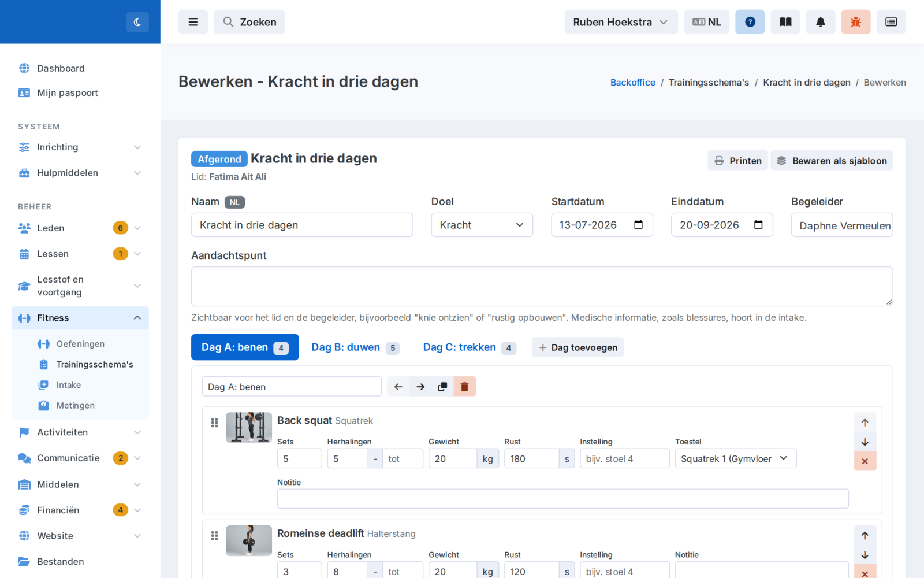The height and width of the screenshot is (578, 924).
Task: Move Back squat exercise down
Action: pyautogui.click(x=865, y=442)
